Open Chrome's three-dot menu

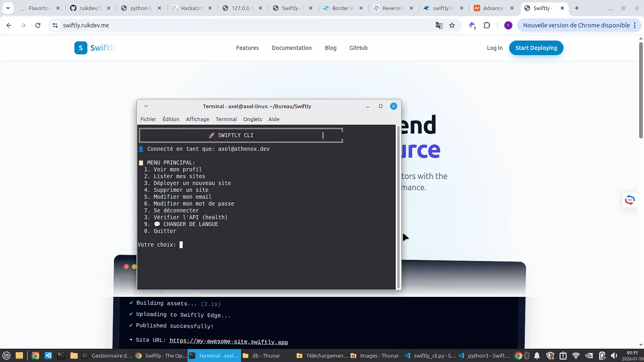[635, 25]
